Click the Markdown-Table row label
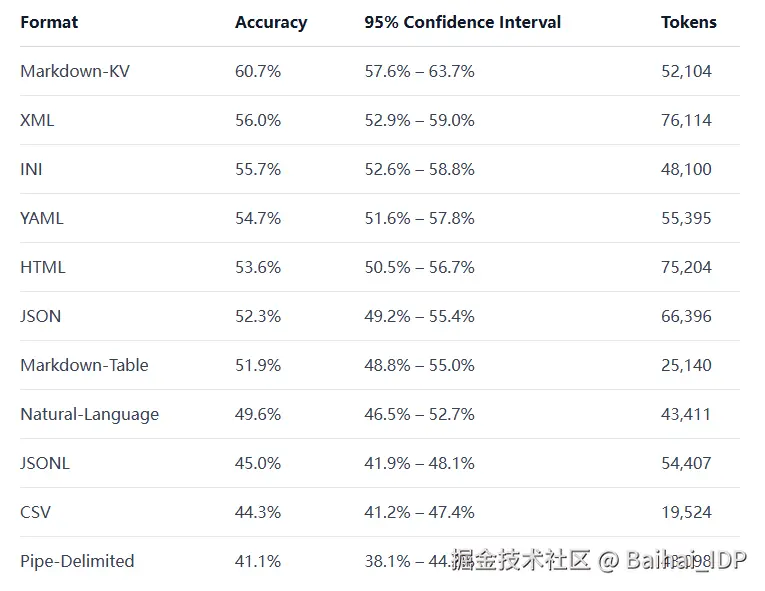The height and width of the screenshot is (591, 765). coord(84,365)
